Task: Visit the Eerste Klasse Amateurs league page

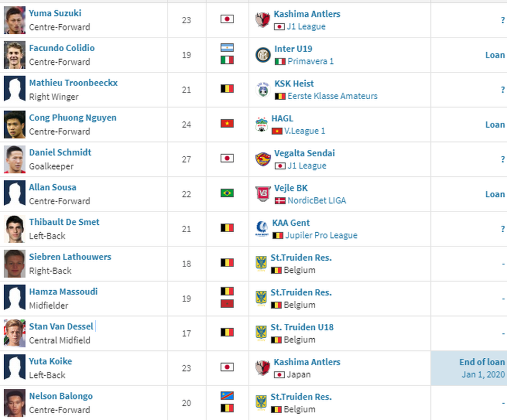Action: [x=332, y=96]
